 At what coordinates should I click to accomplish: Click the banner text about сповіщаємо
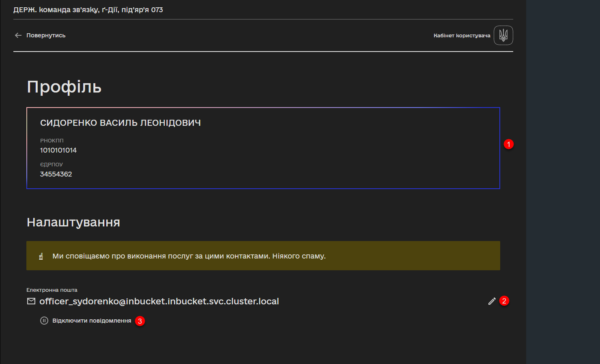[189, 256]
